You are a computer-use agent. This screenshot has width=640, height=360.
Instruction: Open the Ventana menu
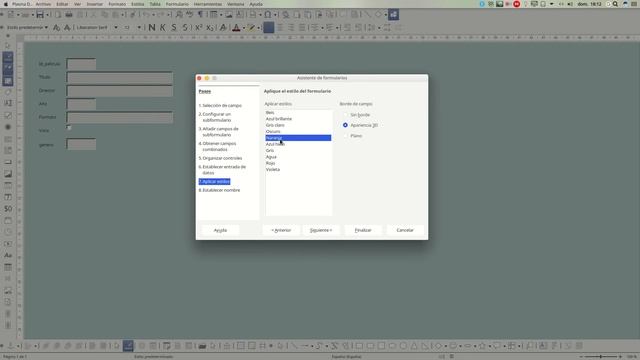236,4
